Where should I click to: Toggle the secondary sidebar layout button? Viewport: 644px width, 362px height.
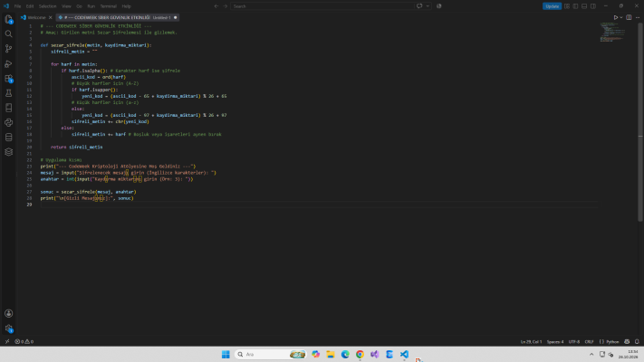593,6
